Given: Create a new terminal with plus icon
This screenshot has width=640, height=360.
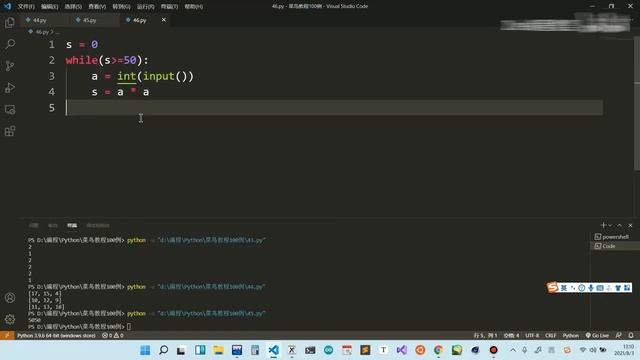Looking at the screenshot, I should (x=603, y=225).
